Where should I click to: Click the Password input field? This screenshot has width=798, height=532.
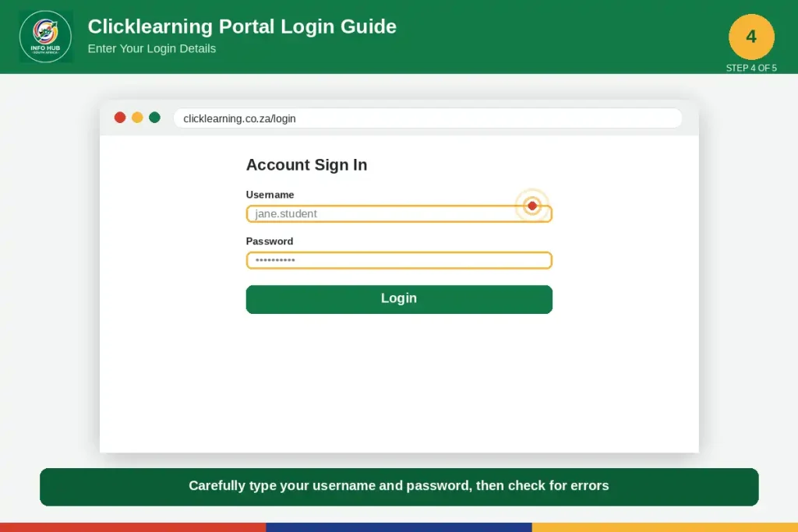coord(399,260)
